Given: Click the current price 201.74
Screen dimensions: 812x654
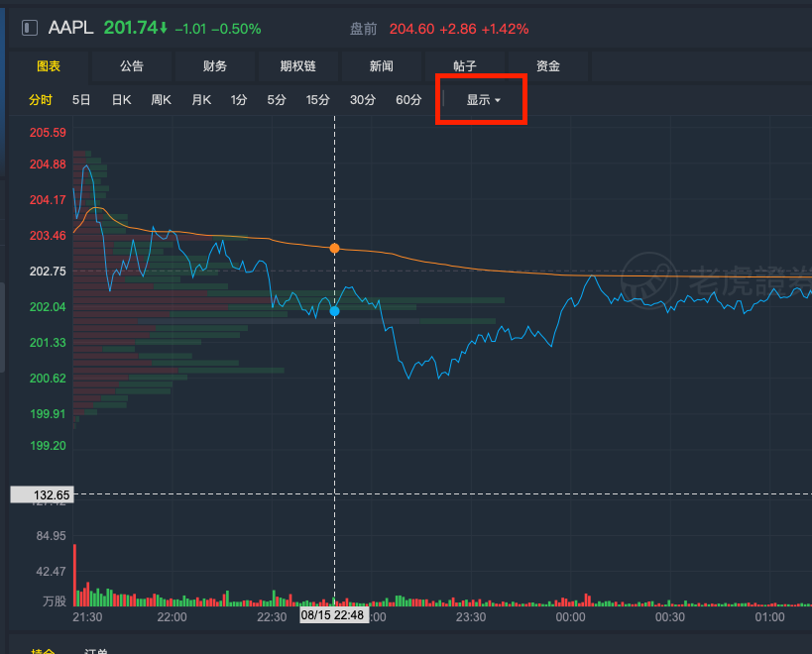Looking at the screenshot, I should (131, 28).
